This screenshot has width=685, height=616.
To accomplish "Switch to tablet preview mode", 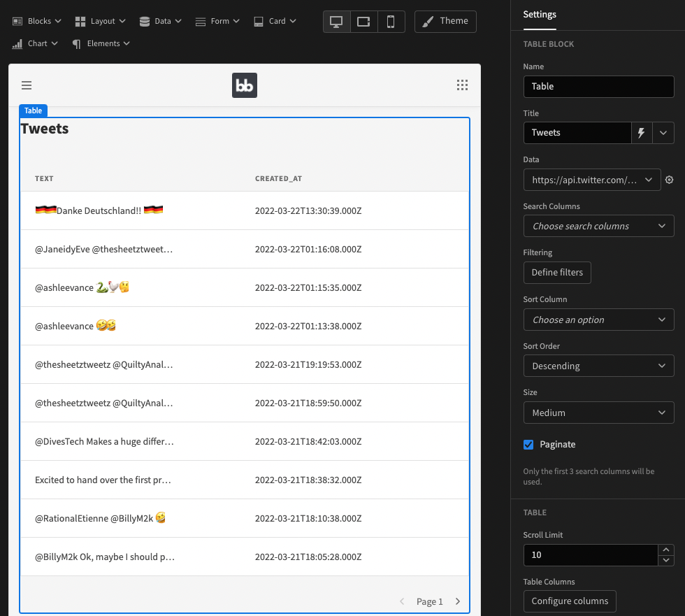I will pos(363,22).
